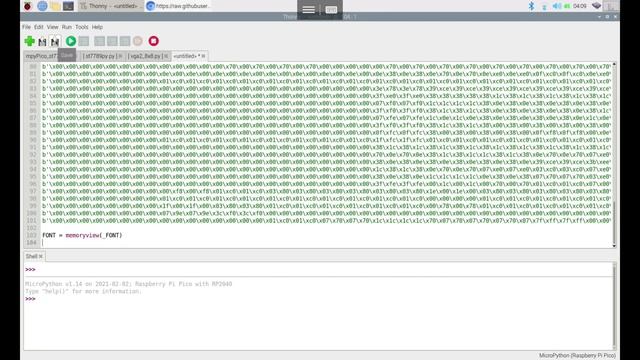Screen dimensions: 640x360
Task: Click the Debug current script icon
Action: coord(84,41)
